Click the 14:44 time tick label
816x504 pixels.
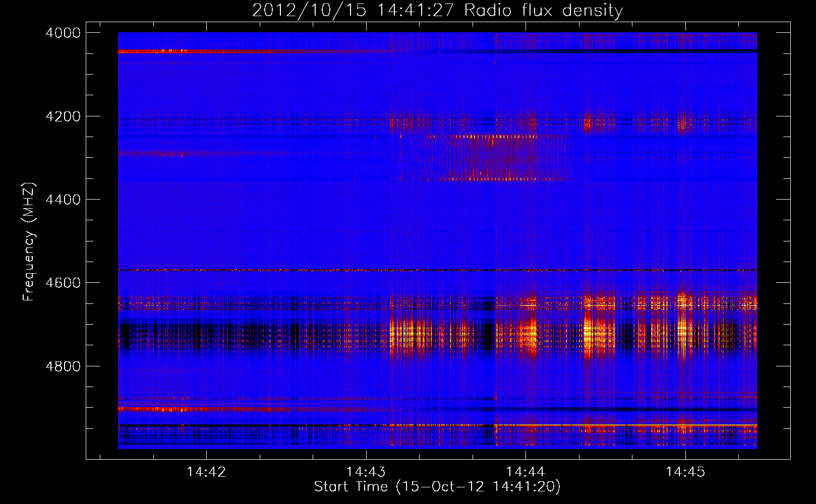tap(526, 472)
